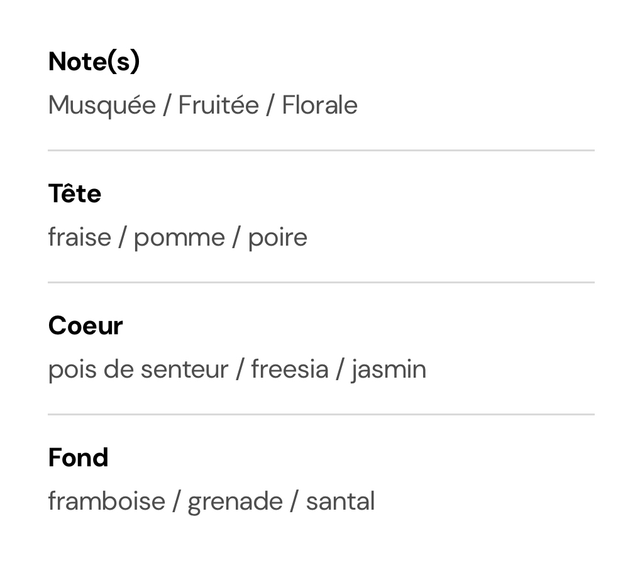Screen dimensions: 640x568
Task: Click slash separator between Musquée and Fruitée
Action: (167, 106)
